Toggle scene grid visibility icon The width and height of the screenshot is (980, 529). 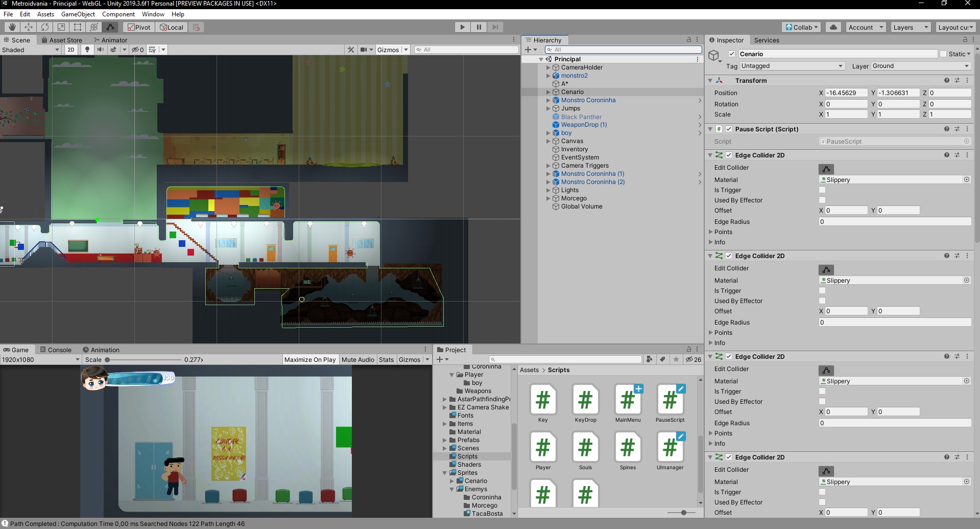152,50
